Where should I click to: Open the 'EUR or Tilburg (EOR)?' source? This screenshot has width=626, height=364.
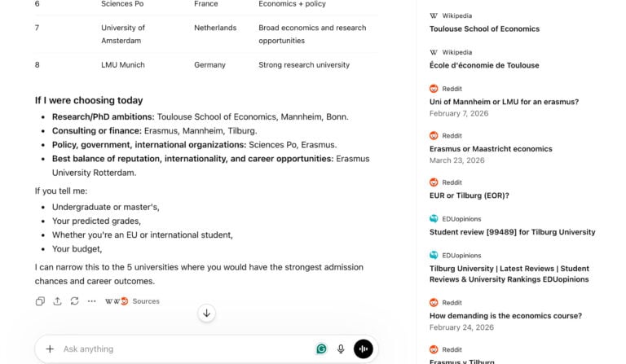[x=469, y=195]
